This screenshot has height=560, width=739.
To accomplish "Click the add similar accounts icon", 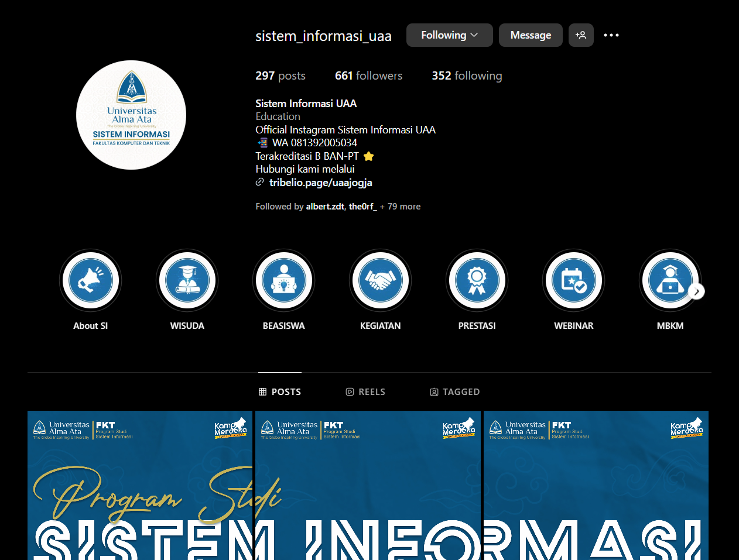I will tap(581, 35).
